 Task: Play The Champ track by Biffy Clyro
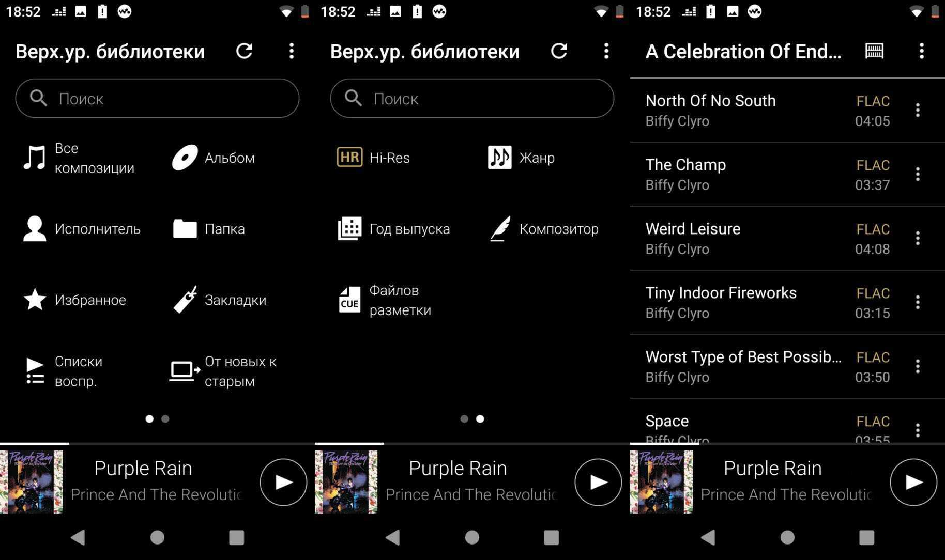pyautogui.click(x=744, y=174)
